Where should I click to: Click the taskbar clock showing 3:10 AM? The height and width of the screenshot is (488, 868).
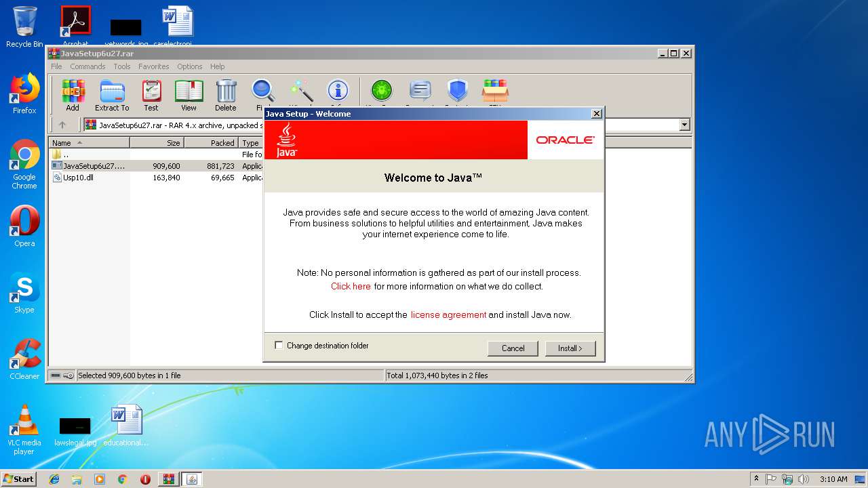833,479
